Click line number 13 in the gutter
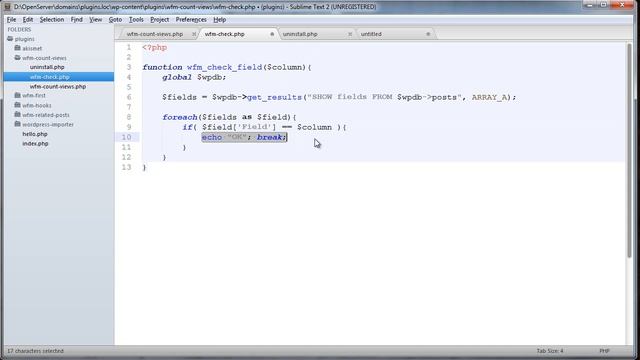The image size is (640, 360). pyautogui.click(x=127, y=167)
